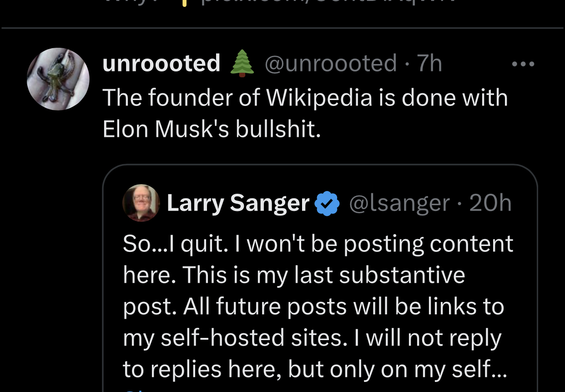
Task: Click the "Elon Musk's bullshit." text line
Action: point(212,130)
